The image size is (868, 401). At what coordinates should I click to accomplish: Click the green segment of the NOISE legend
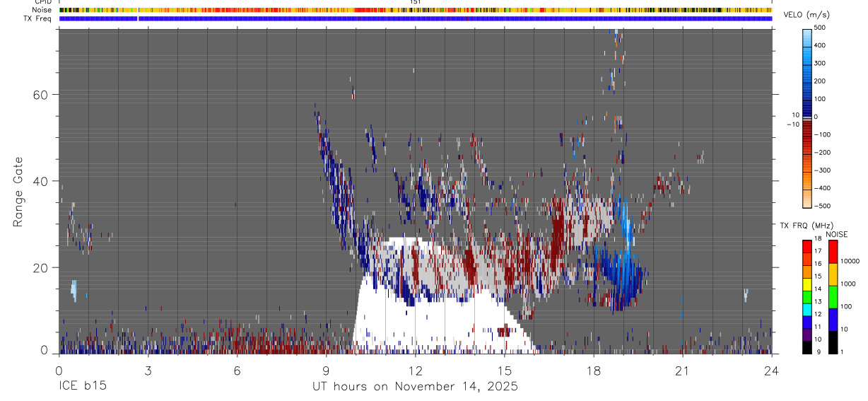coord(832,297)
